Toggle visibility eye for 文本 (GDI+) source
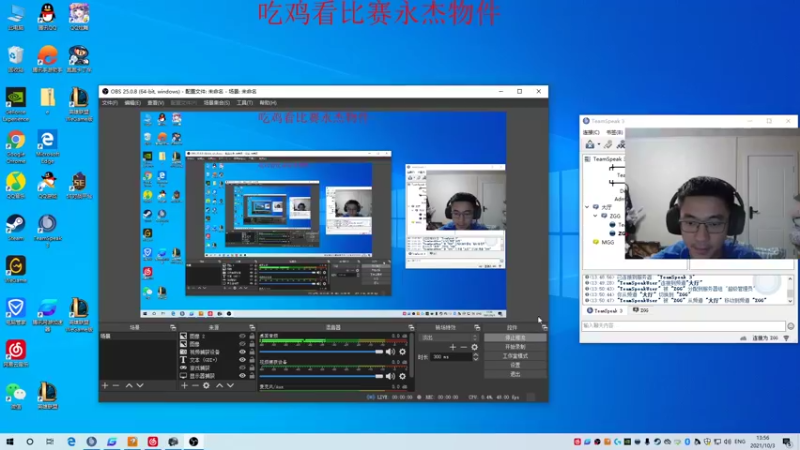This screenshot has height=450, width=800. pyautogui.click(x=242, y=360)
